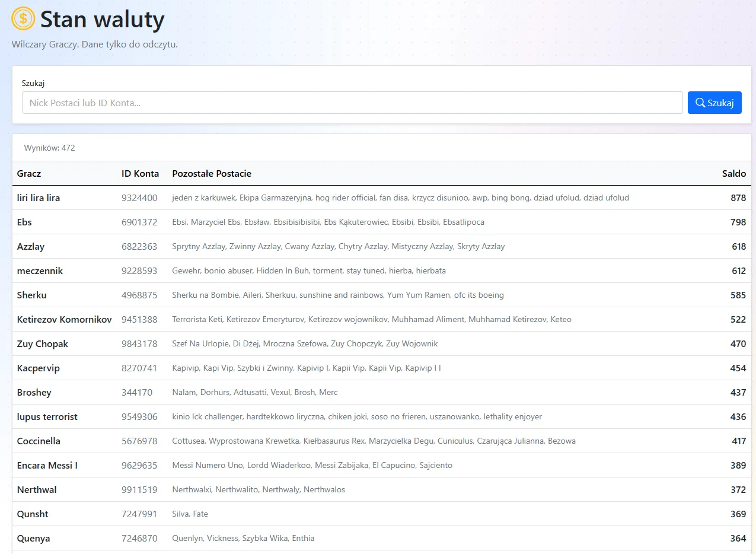Click the gold coin icon beside Stan waluty

[x=23, y=18]
